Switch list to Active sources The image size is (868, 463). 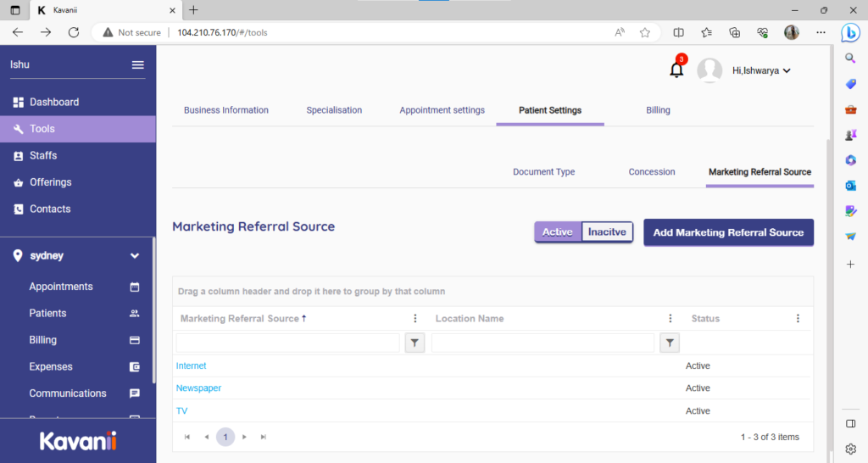tap(557, 231)
